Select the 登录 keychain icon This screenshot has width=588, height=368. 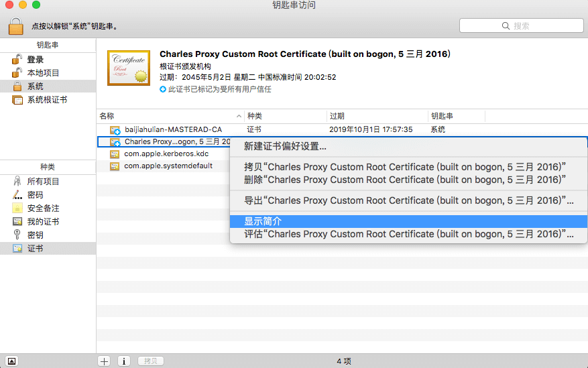(17, 59)
